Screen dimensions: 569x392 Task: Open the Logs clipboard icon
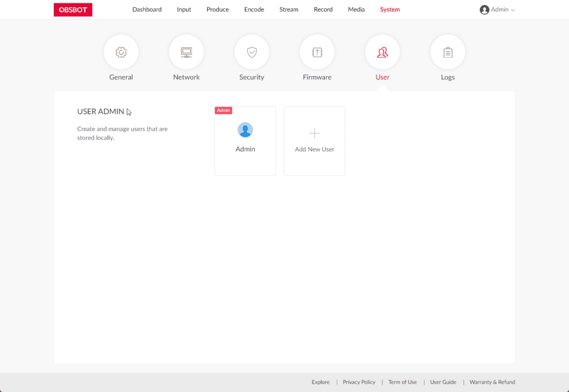tap(447, 52)
